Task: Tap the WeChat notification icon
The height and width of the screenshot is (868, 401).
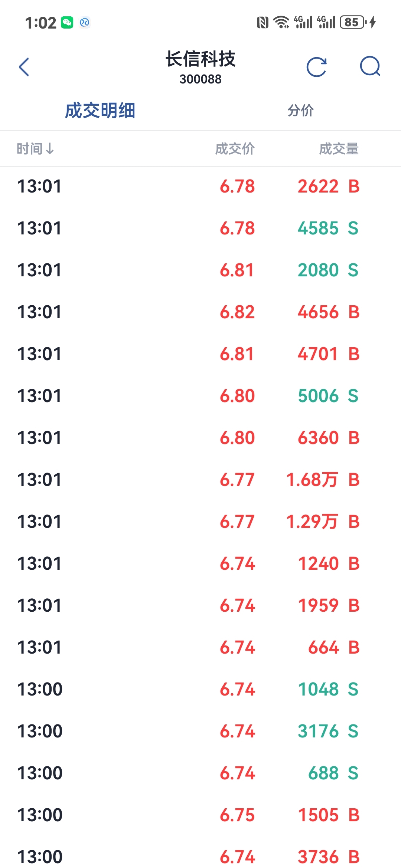Action: coord(67,23)
